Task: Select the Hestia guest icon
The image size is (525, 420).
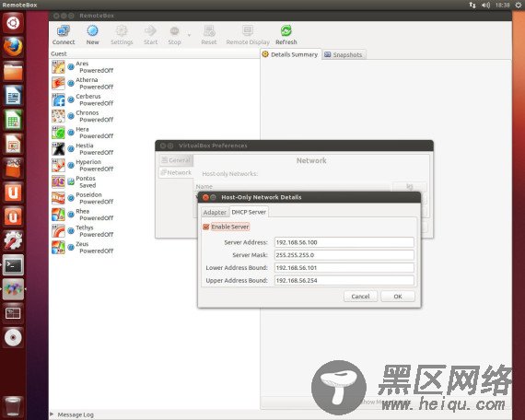Action: pos(58,149)
